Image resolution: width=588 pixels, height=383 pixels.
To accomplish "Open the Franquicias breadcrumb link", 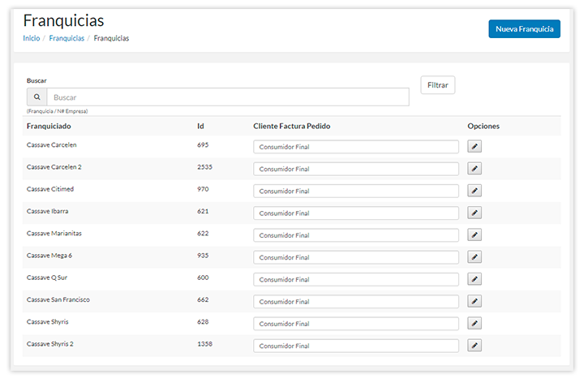I will (67, 38).
